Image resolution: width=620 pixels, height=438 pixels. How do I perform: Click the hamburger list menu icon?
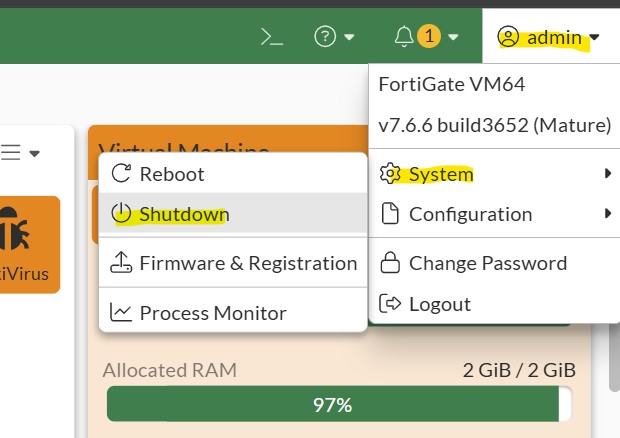[x=10, y=153]
